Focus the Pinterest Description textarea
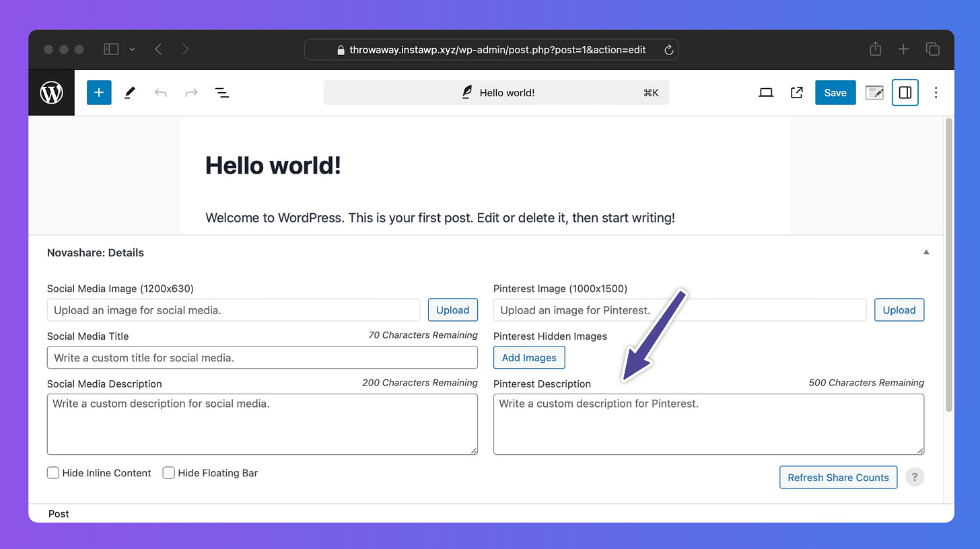The width and height of the screenshot is (980, 549). click(x=709, y=424)
